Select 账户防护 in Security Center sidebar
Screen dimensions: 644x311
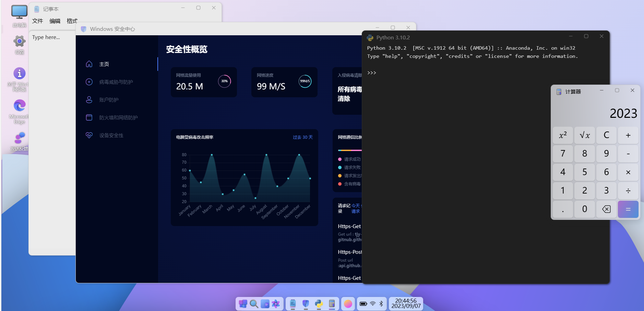tap(117, 100)
